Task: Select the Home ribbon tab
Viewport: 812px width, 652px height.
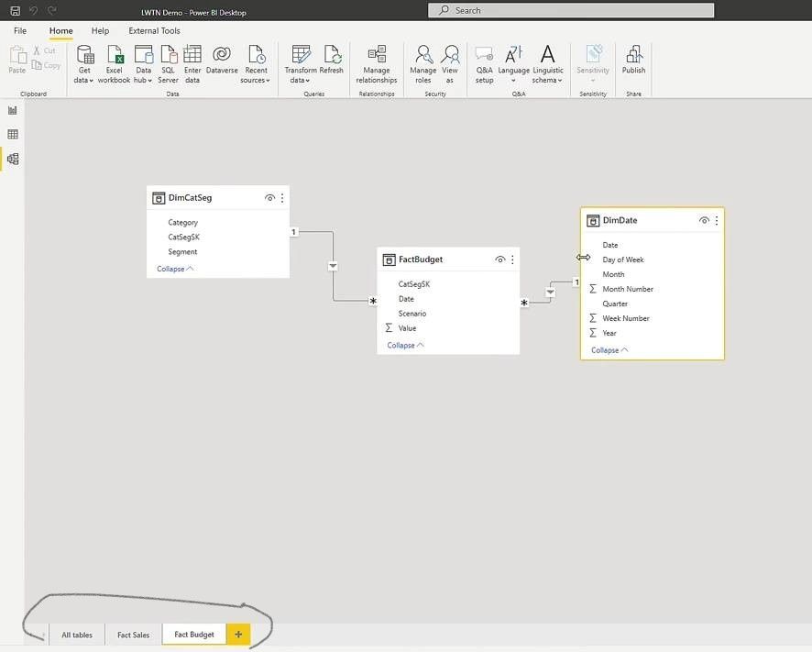Action: [x=61, y=30]
